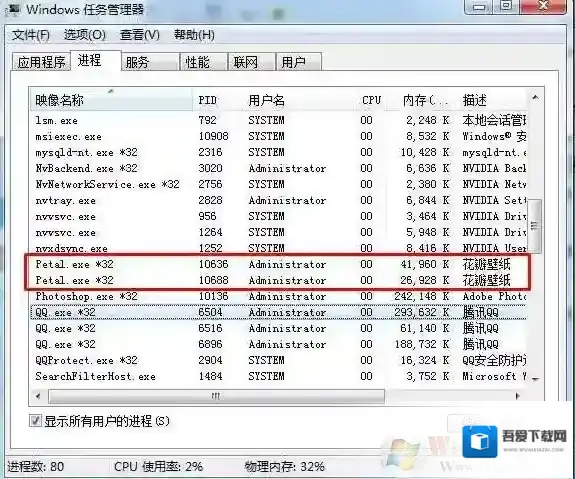Image resolution: width=575 pixels, height=479 pixels.
Task: Open the 帮助(H) menu
Action: coord(194,35)
